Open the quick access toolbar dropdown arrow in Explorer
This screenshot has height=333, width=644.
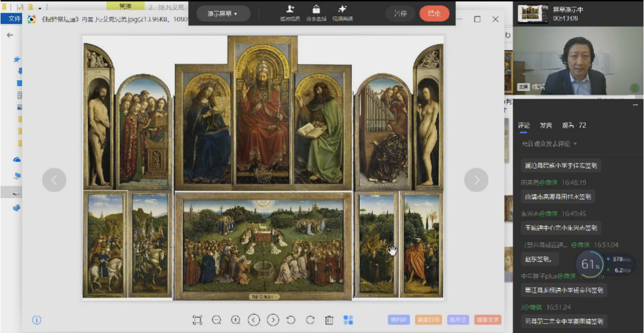tap(40, 8)
